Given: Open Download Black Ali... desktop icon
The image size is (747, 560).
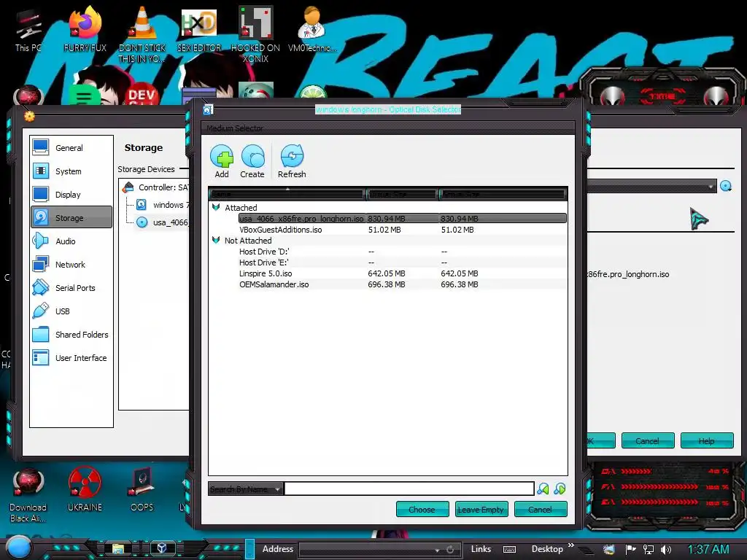Looking at the screenshot, I should (28, 495).
